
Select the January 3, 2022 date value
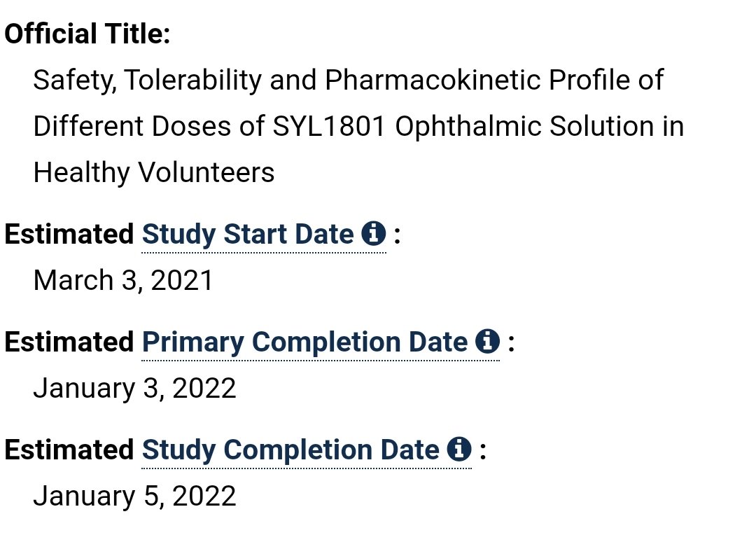(x=134, y=389)
